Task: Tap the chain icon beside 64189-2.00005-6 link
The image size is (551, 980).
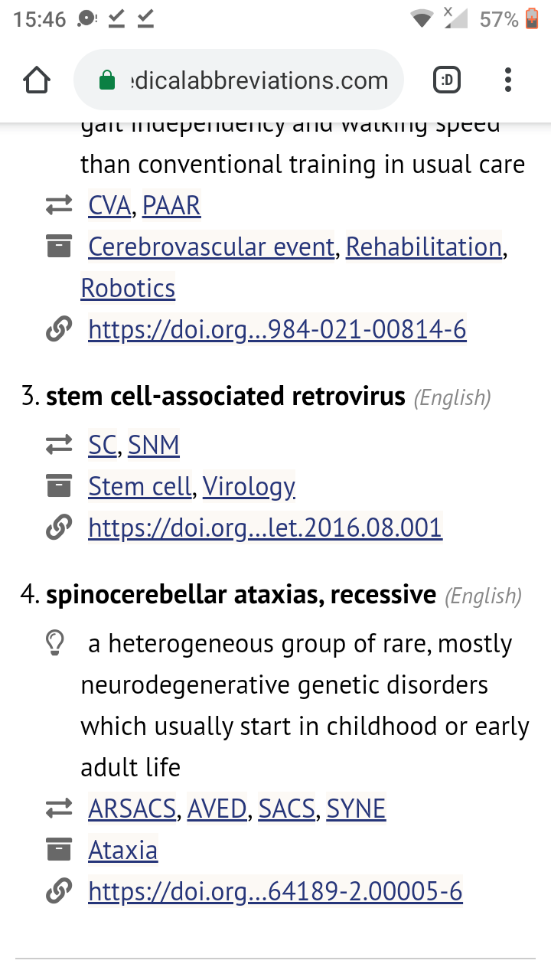Action: pos(58,891)
